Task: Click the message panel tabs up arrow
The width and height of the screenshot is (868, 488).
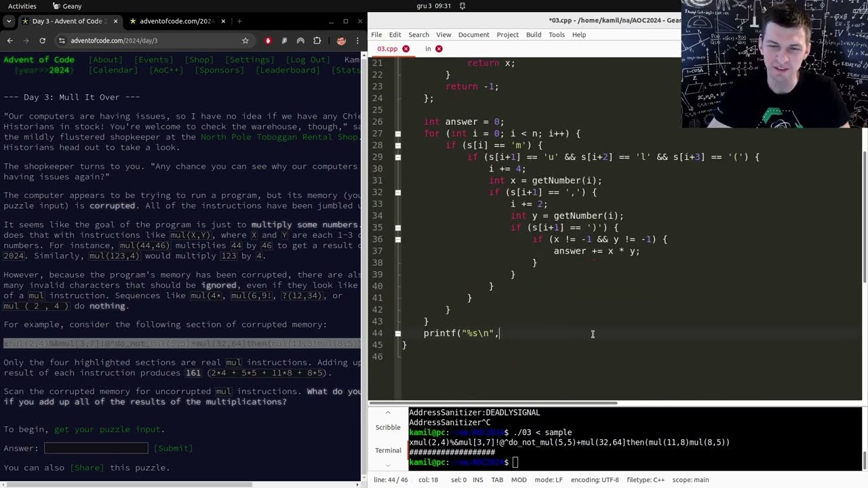Action: point(388,412)
